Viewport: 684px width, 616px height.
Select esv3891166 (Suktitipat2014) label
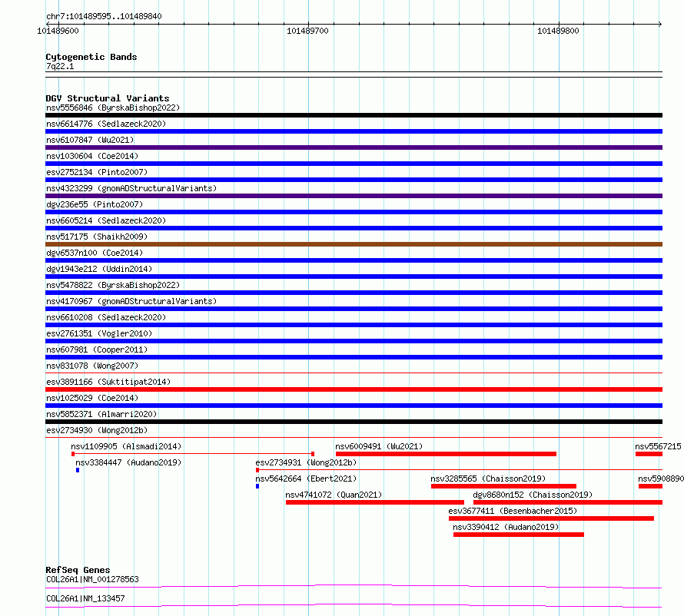[x=108, y=382]
